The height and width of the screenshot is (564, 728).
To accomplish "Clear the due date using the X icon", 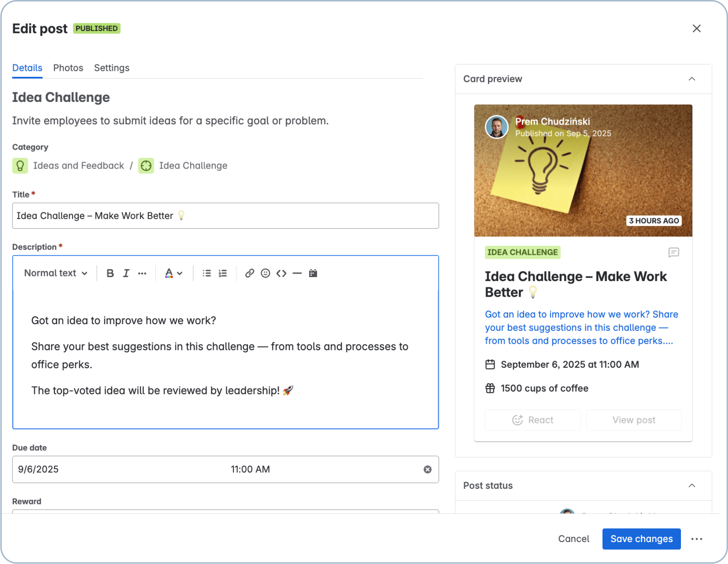I will click(x=428, y=469).
